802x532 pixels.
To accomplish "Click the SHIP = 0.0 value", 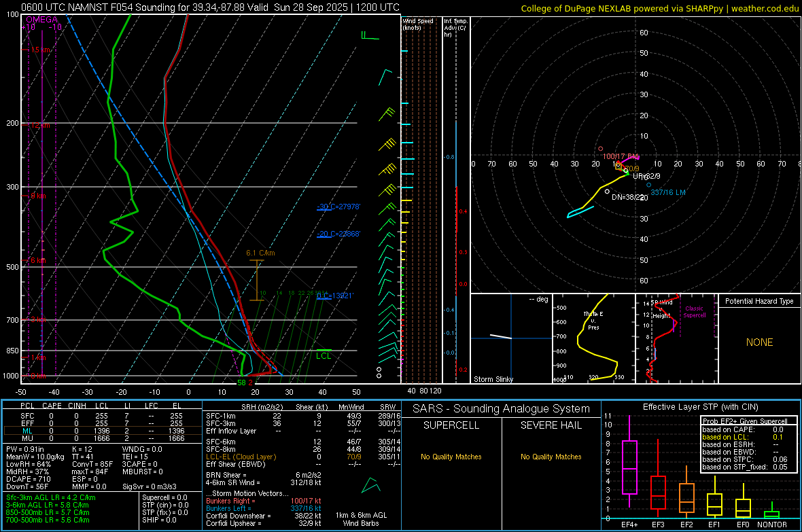I will pyautogui.click(x=159, y=520).
